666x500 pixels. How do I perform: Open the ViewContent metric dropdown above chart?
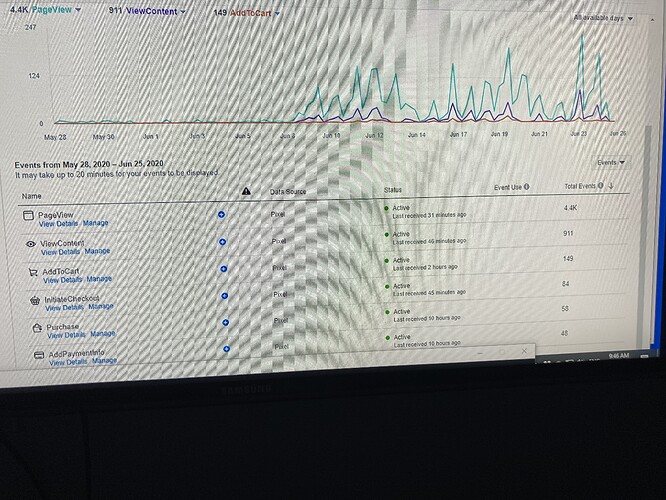click(183, 11)
